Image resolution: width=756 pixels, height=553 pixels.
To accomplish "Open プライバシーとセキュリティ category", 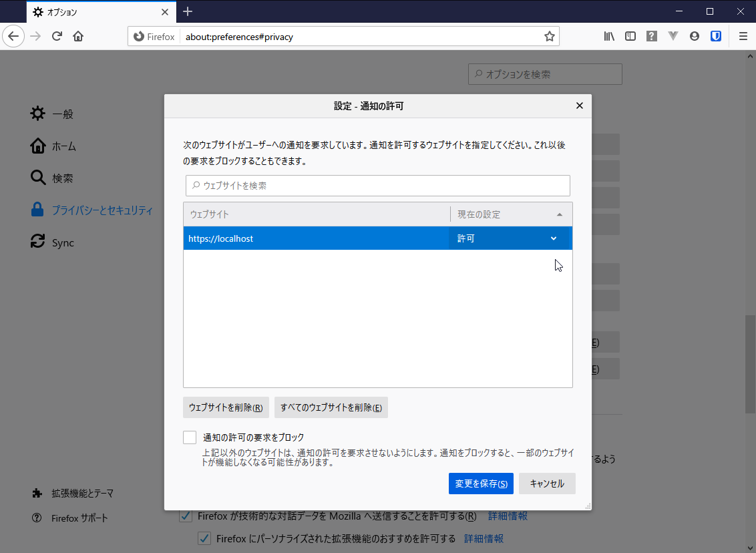I will (x=91, y=210).
